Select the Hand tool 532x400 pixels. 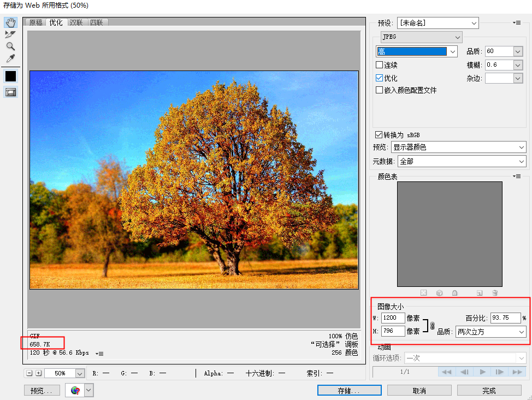point(10,22)
